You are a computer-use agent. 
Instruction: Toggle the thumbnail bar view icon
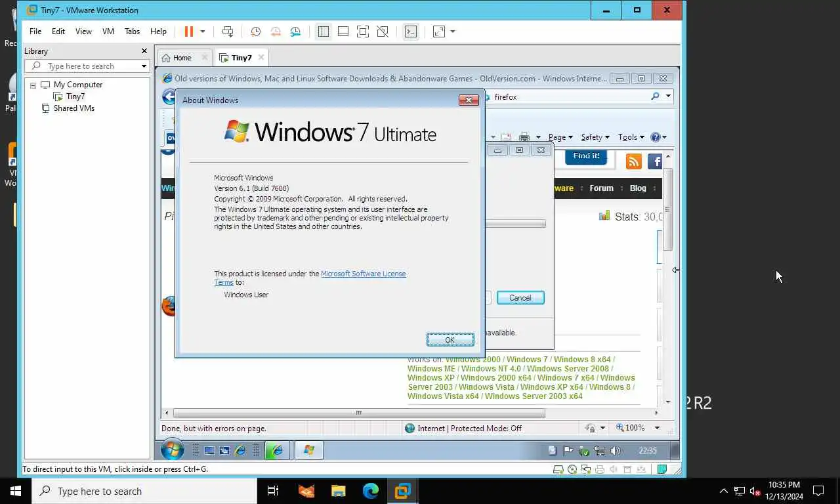[343, 31]
